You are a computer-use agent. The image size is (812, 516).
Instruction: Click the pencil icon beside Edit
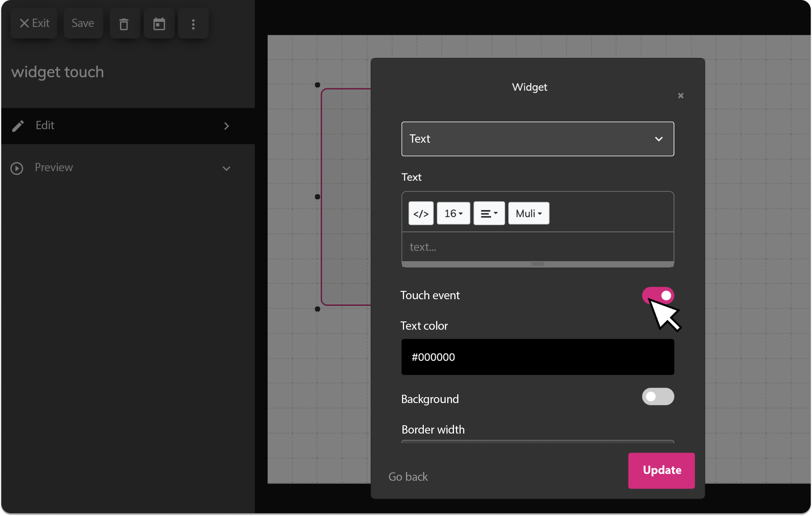pos(18,126)
